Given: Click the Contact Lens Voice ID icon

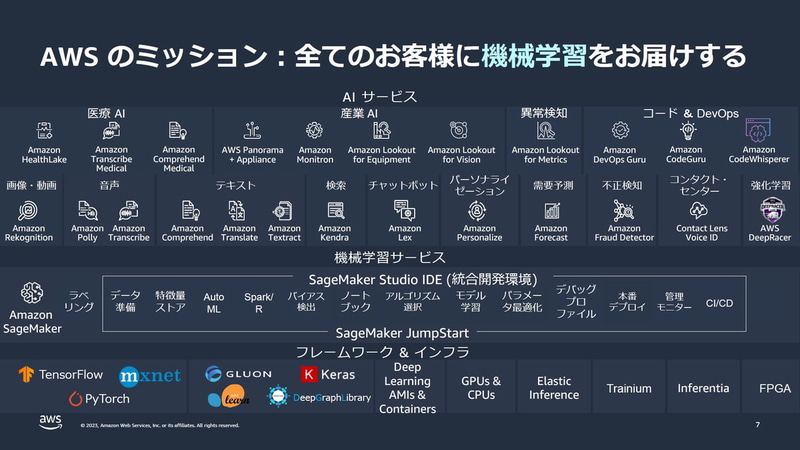Looking at the screenshot, I should [698, 211].
